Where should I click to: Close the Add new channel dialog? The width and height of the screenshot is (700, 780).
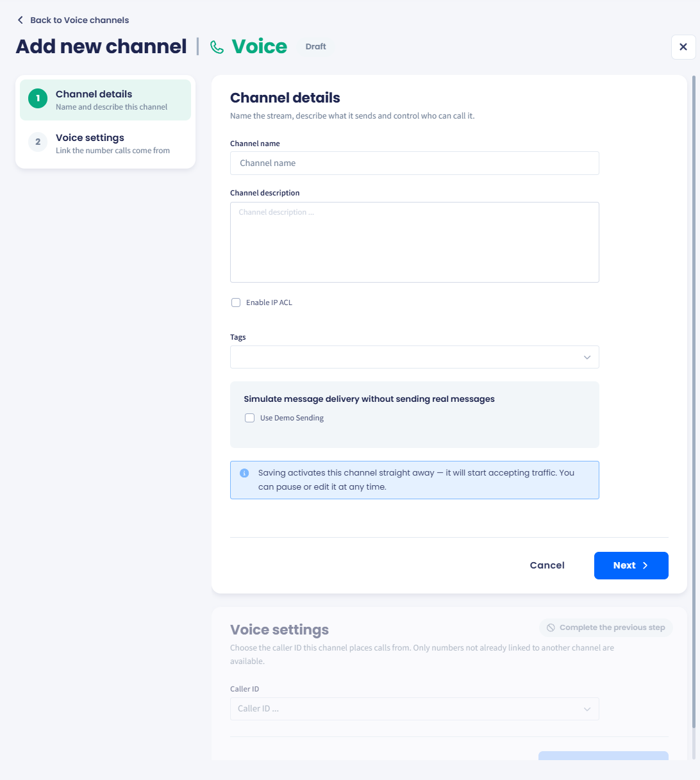click(683, 47)
